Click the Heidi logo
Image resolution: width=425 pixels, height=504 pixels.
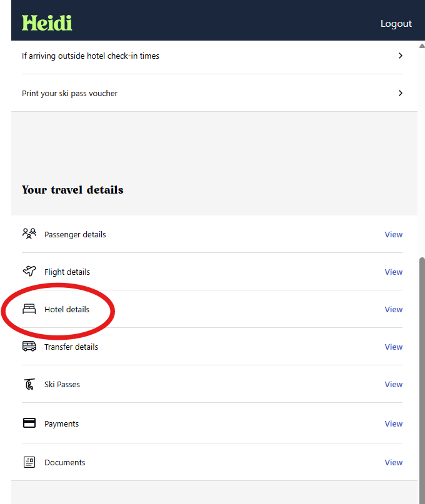pos(47,23)
